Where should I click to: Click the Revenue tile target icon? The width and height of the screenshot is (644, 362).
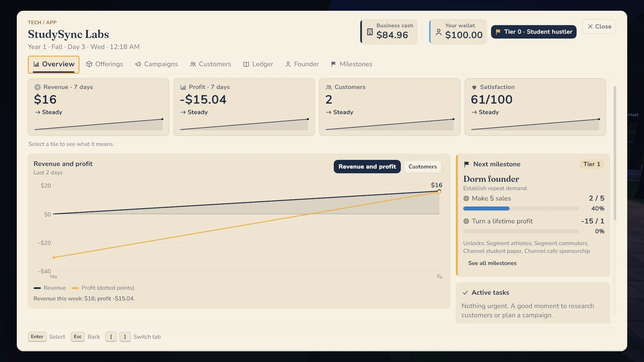pyautogui.click(x=38, y=87)
